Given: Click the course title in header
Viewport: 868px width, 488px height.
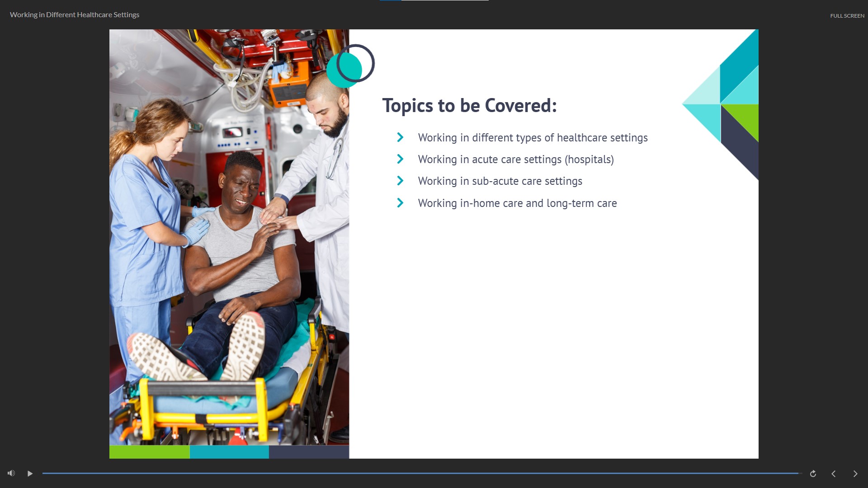Looking at the screenshot, I should point(75,14).
